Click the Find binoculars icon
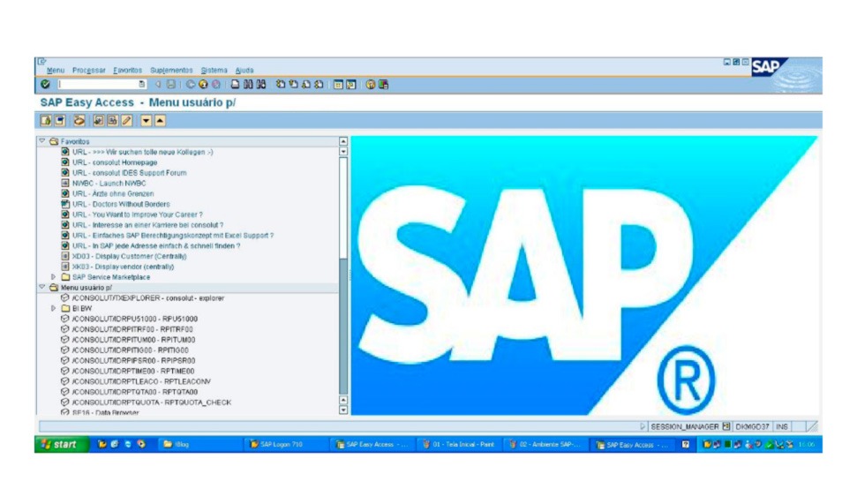This screenshot has height=504, width=857. pyautogui.click(x=248, y=84)
